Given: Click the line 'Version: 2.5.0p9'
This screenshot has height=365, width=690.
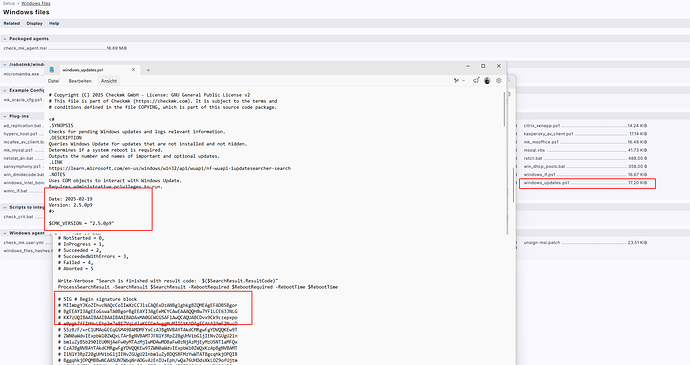Looking at the screenshot, I should point(70,205).
